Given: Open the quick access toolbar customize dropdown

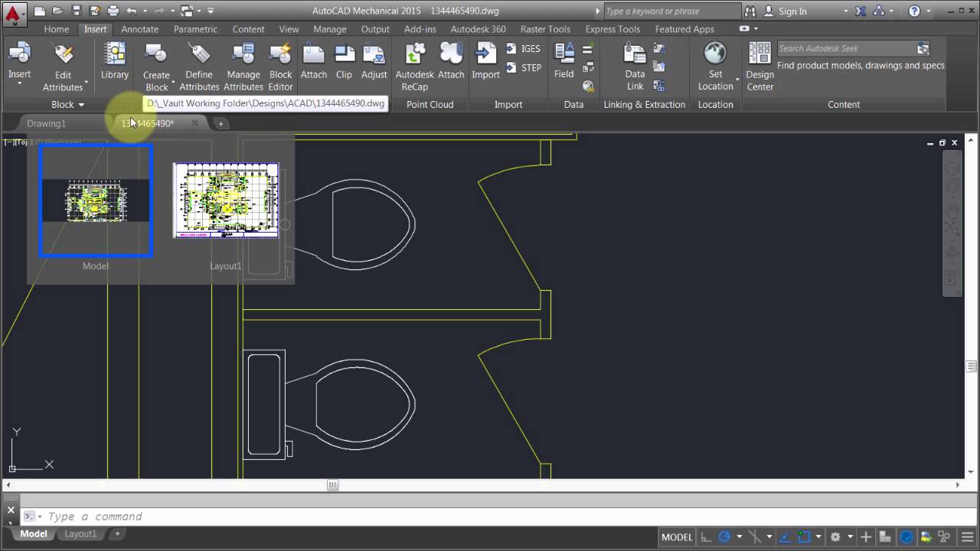Looking at the screenshot, I should click(211, 11).
